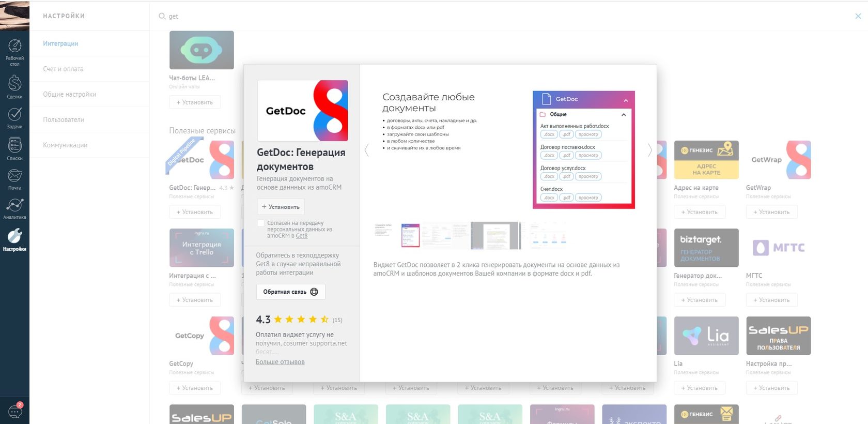Open the chat icon with notification badge
This screenshot has height=424, width=868.
coord(15,411)
